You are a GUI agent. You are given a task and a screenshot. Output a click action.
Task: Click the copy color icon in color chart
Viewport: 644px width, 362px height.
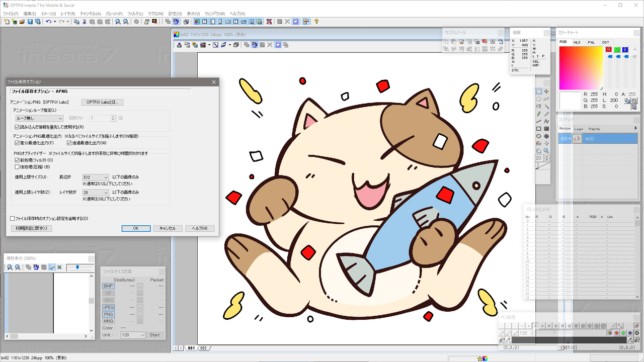[627, 101]
